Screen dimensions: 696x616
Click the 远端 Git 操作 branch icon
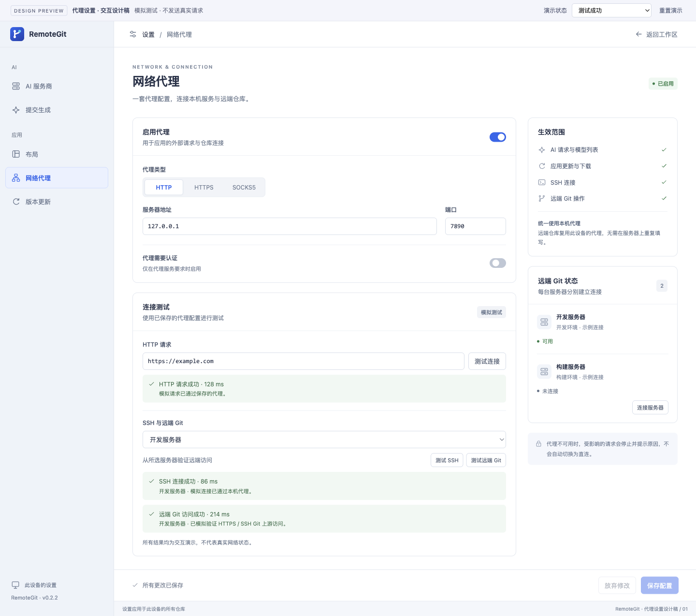pyautogui.click(x=542, y=198)
